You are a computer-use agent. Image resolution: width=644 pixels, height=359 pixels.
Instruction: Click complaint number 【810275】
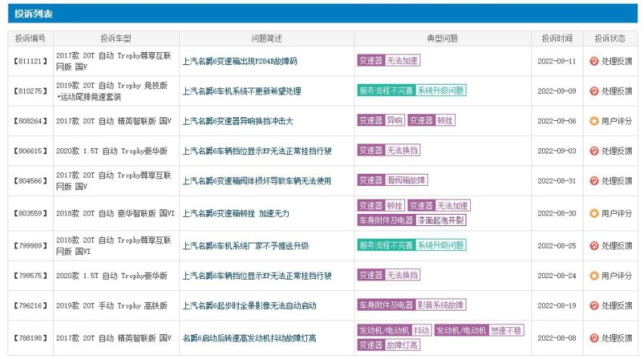click(30, 91)
